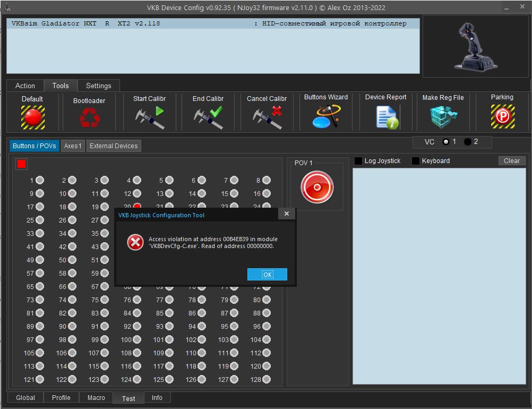Click the joystick device image

pos(476,47)
